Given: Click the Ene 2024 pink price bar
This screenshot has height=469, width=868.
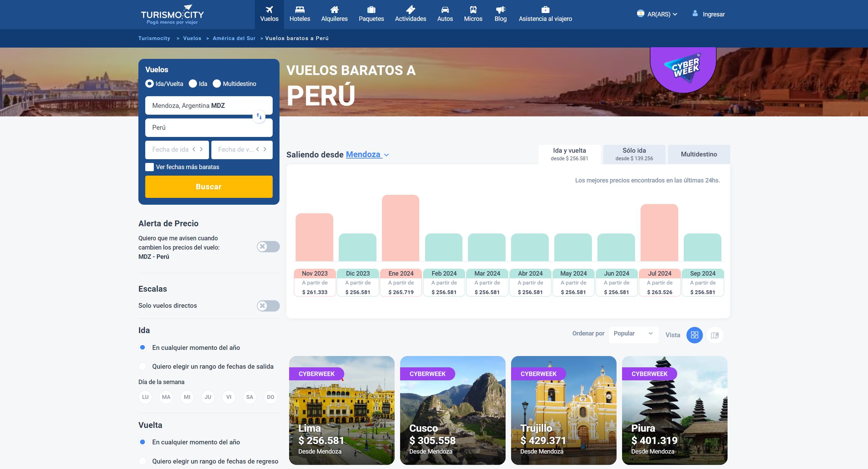Looking at the screenshot, I should (400, 228).
